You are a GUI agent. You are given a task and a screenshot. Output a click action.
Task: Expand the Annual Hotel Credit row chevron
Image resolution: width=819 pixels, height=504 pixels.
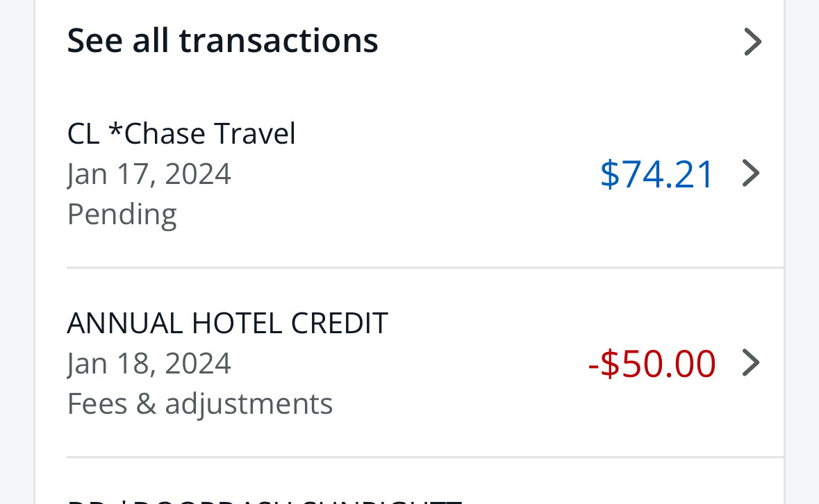[751, 362]
